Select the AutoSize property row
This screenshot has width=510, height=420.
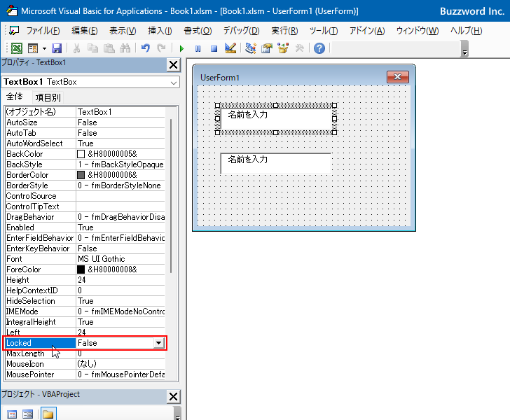click(x=85, y=122)
